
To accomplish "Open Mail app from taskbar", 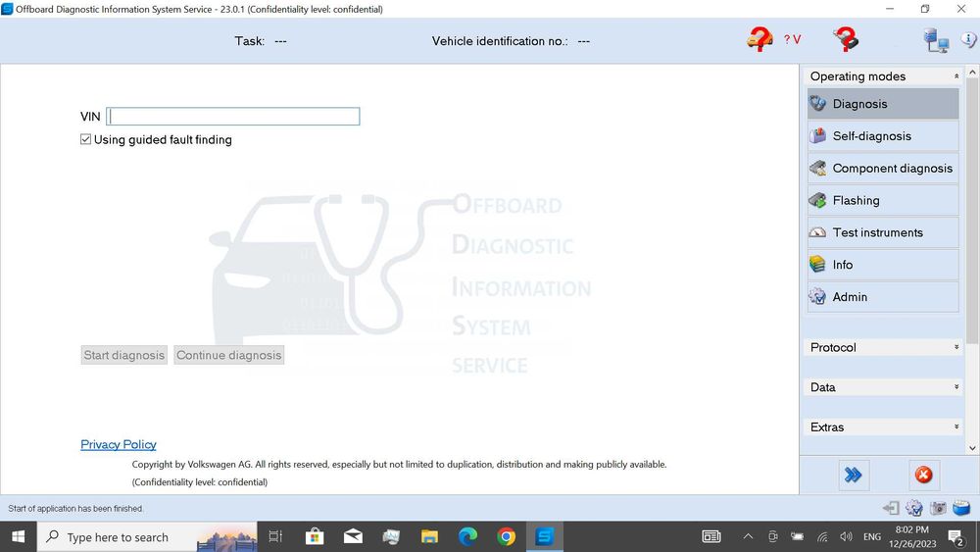I will click(353, 536).
